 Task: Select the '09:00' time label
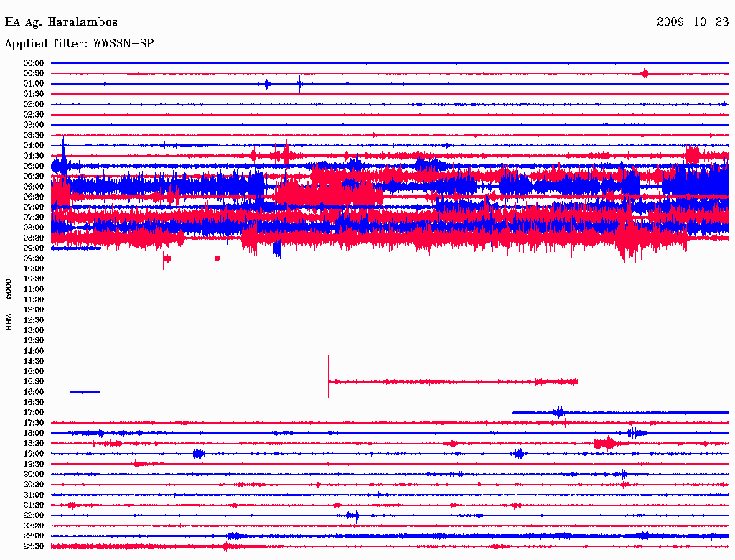coord(34,248)
